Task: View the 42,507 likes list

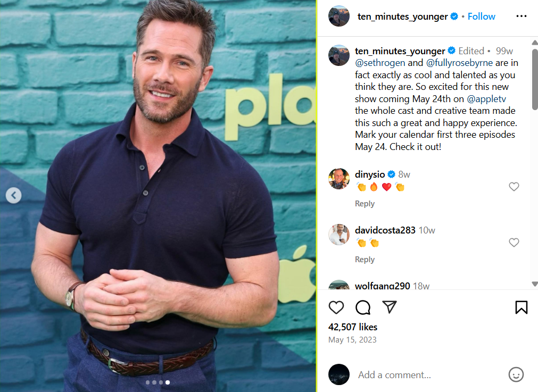Action: tap(352, 327)
